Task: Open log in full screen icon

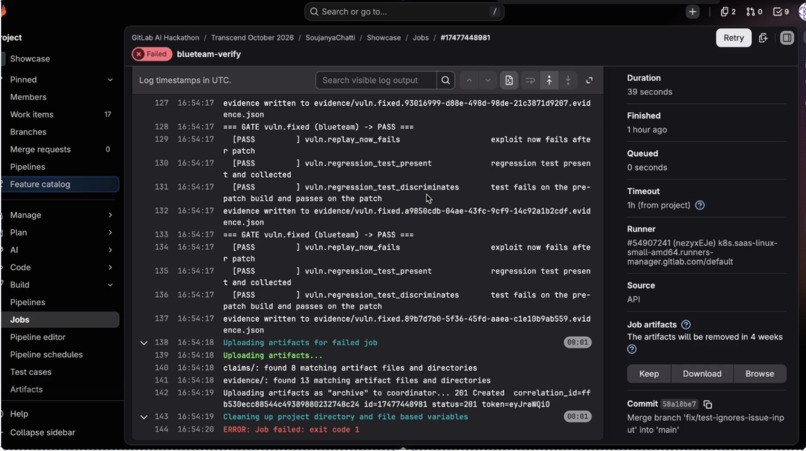Action: coord(589,80)
